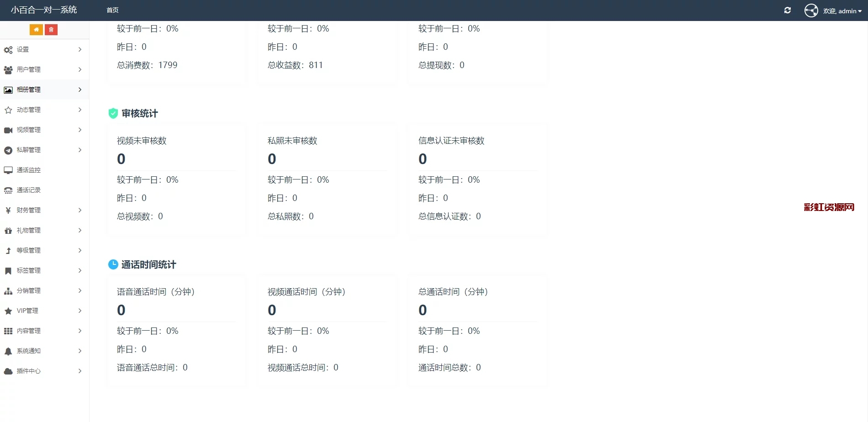Expand the VIP管理 chevron
The image size is (868, 422).
click(x=80, y=311)
